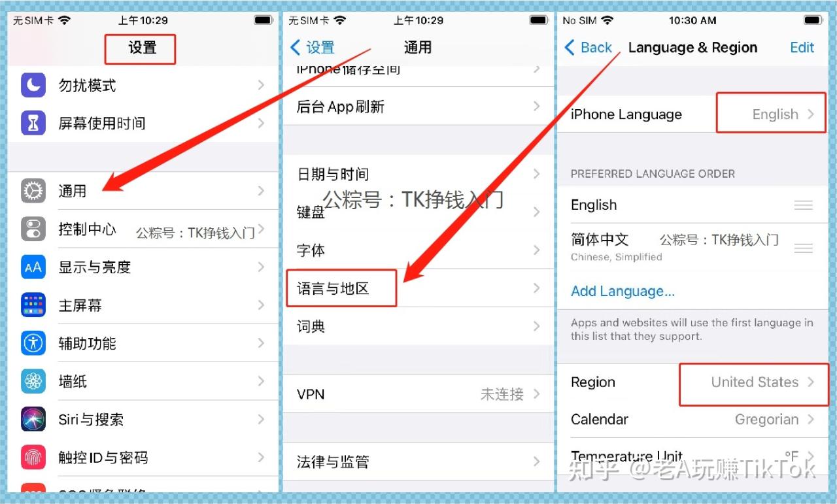Screen dimensions: 837x504
Task: Tap the Screen Time hourglass icon
Action: click(x=33, y=123)
